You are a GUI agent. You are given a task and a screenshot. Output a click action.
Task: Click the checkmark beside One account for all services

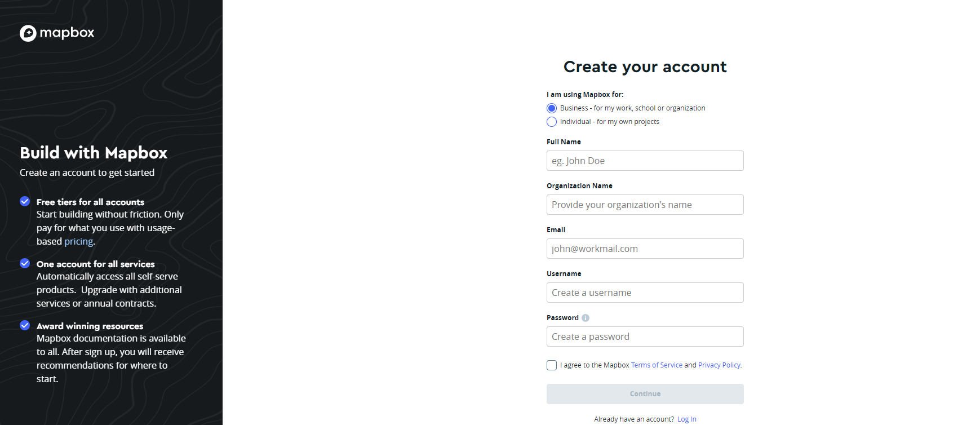(x=25, y=263)
